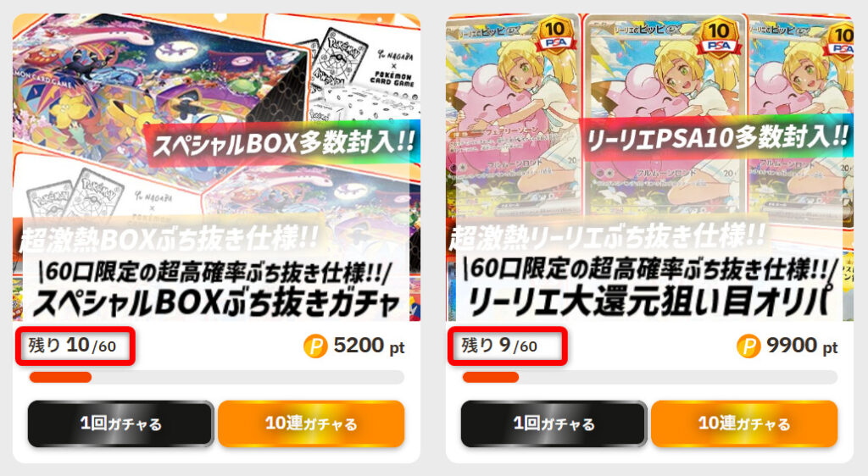868x476 pixels.
Task: Click the スペシャルBOXぶち抜きガチャ title text
Action: (216, 303)
